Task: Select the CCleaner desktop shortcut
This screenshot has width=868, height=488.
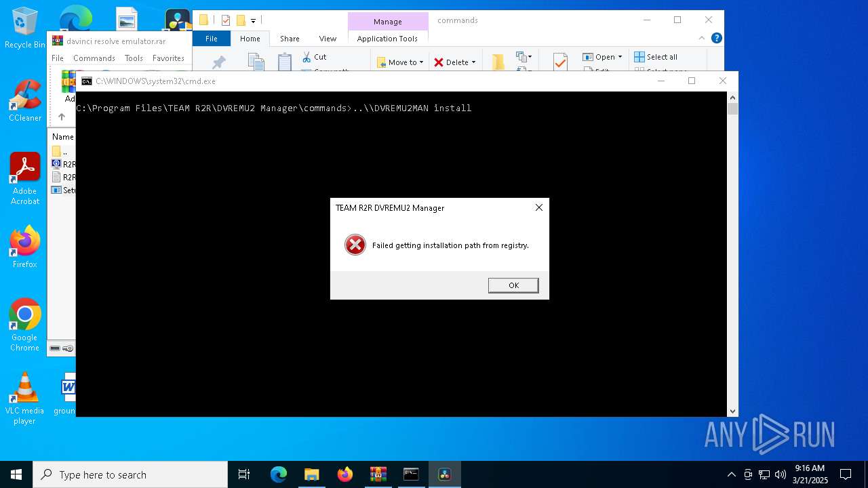Action: 25,101
